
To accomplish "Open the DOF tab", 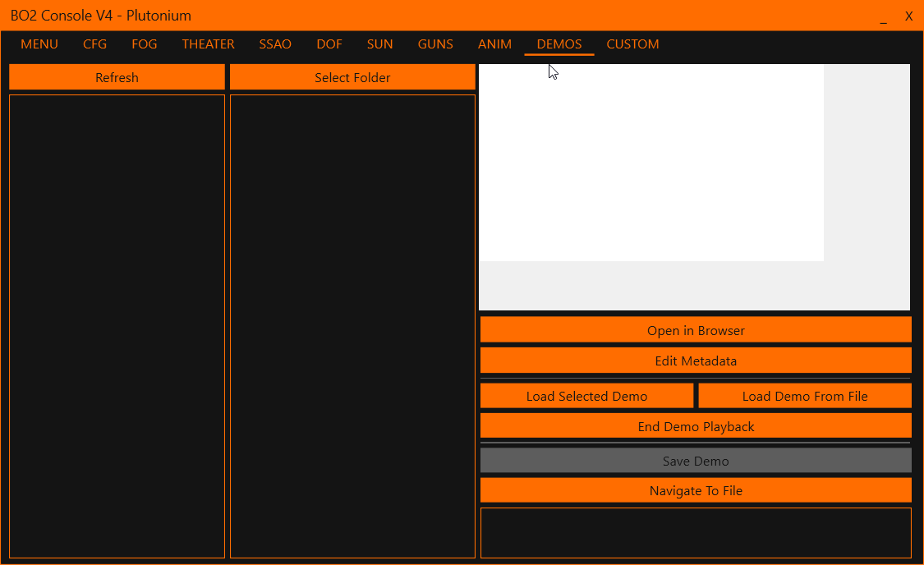I will pos(329,44).
